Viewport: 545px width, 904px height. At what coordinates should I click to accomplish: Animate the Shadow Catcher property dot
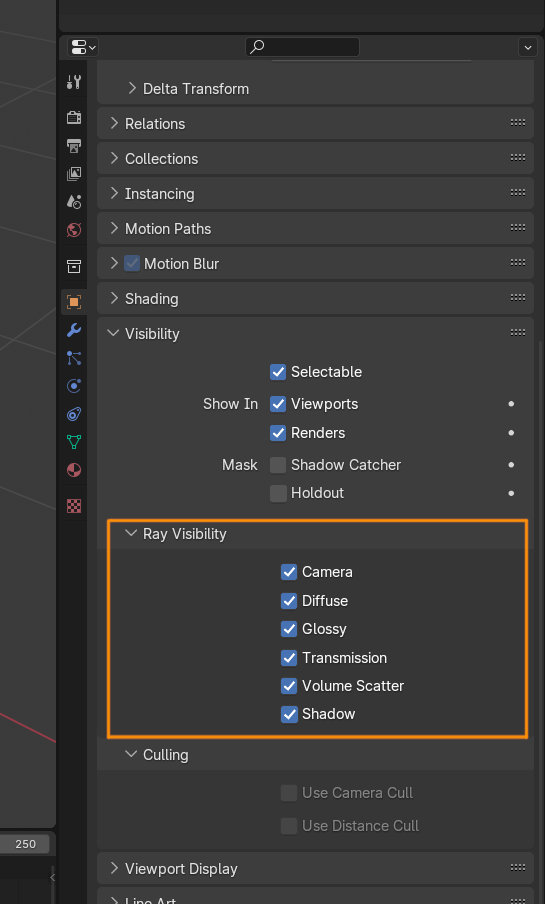tap(511, 465)
